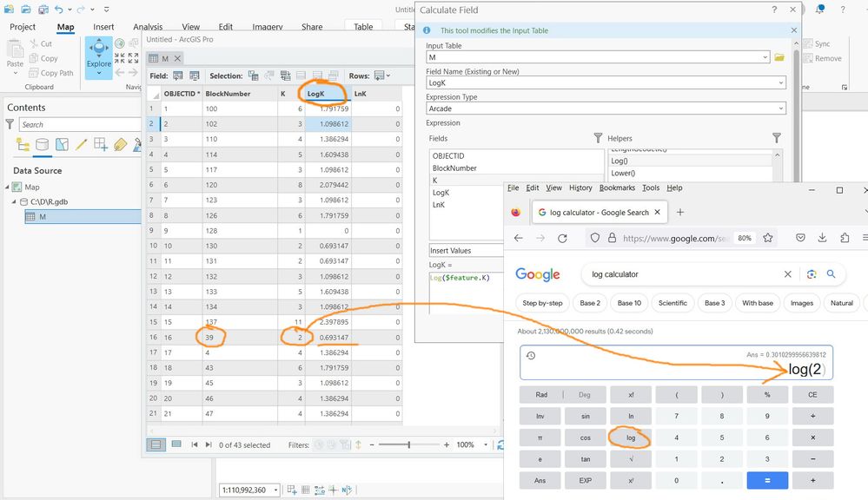Open the map scale dropdown
868x500 pixels.
pyautogui.click(x=276, y=490)
